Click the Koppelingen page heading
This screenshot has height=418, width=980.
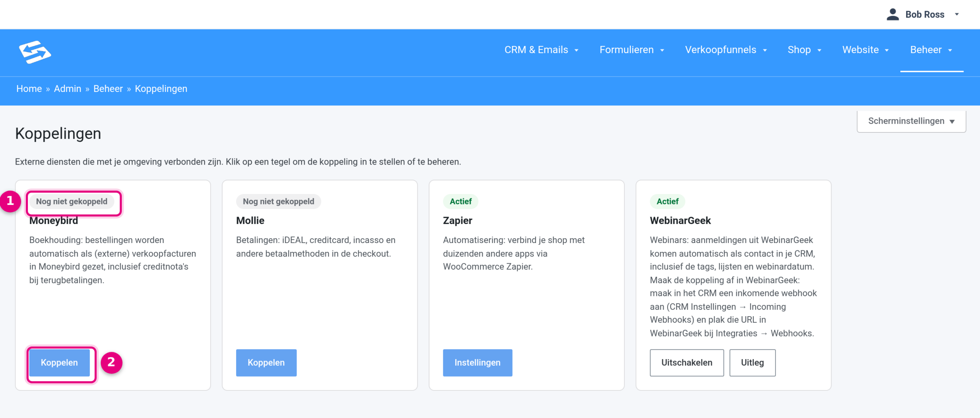pyautogui.click(x=58, y=134)
